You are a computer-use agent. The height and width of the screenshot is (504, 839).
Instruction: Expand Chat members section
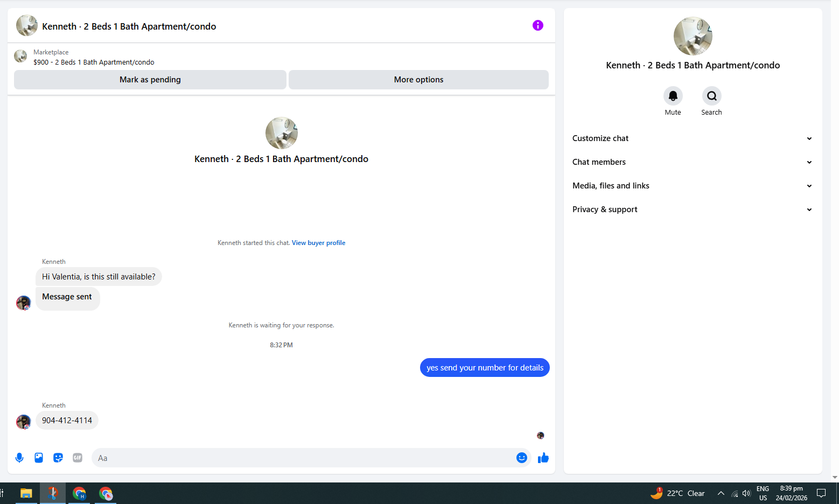693,162
